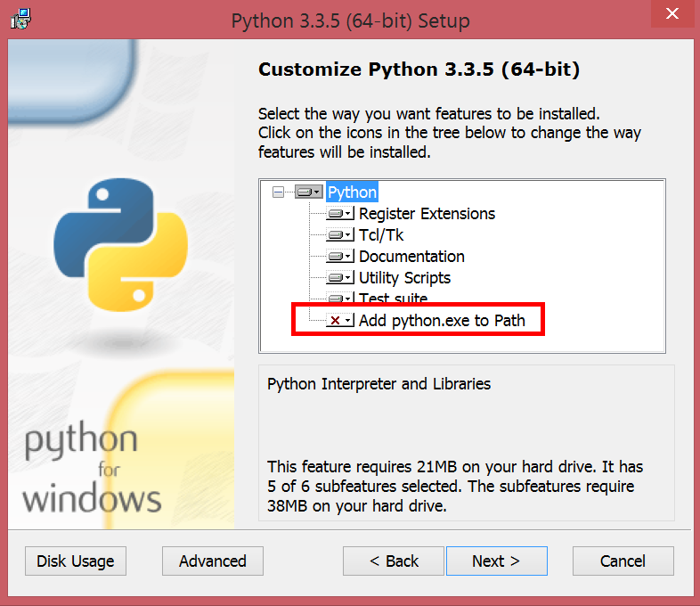
Task: Select the Python root tree item
Action: 352,192
